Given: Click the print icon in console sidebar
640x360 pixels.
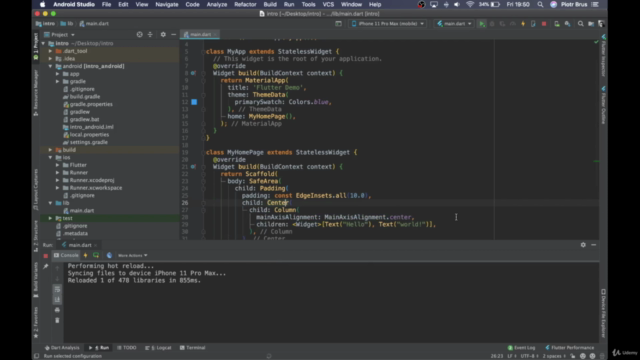Looking at the screenshot, I should coord(57,310).
